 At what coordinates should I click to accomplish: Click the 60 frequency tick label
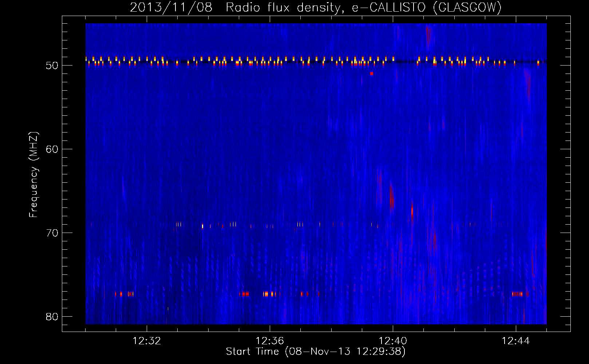pos(52,149)
